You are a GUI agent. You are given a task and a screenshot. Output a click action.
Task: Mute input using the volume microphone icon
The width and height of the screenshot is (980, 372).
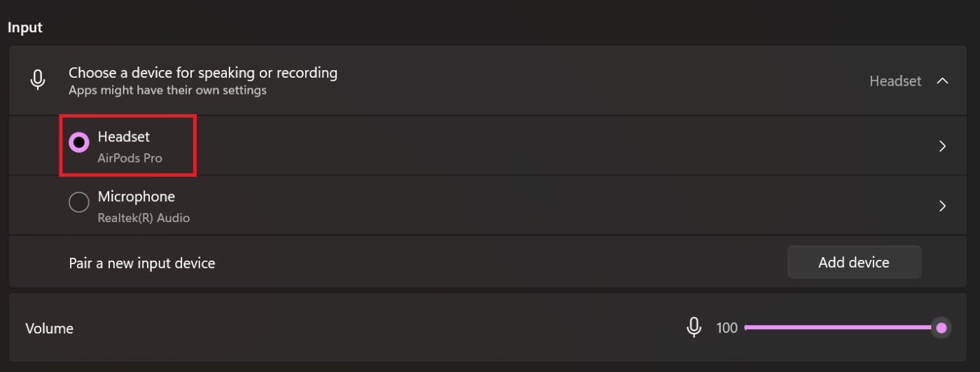(x=694, y=327)
